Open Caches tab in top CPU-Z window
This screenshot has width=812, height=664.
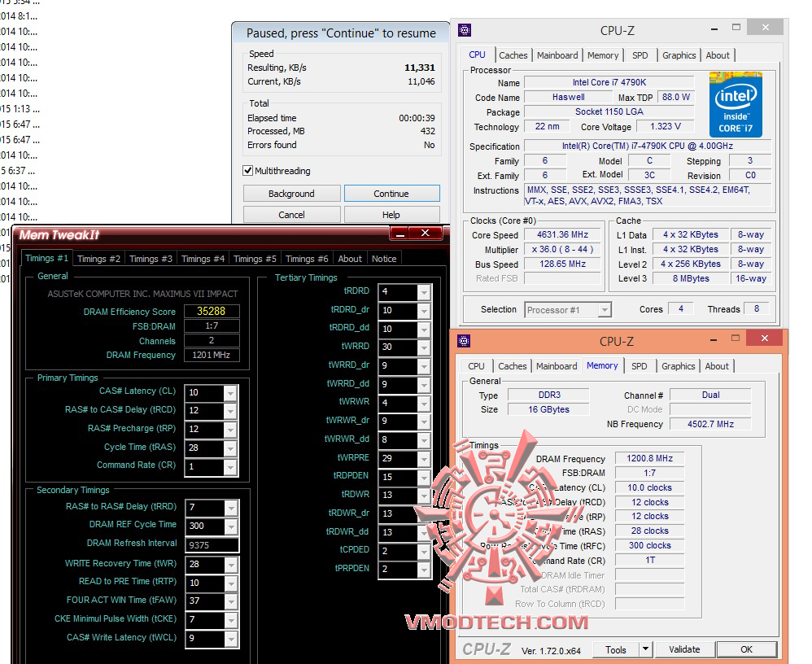click(513, 55)
